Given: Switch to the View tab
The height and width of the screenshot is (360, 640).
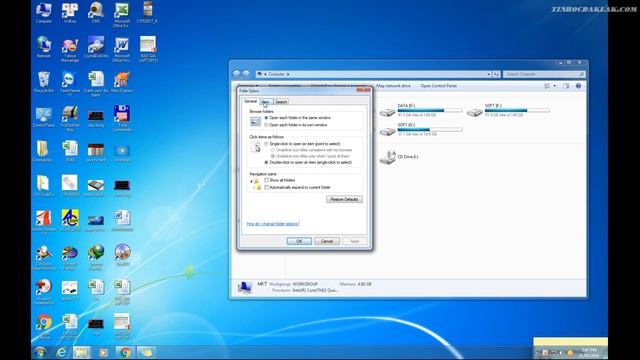Looking at the screenshot, I should (x=265, y=102).
